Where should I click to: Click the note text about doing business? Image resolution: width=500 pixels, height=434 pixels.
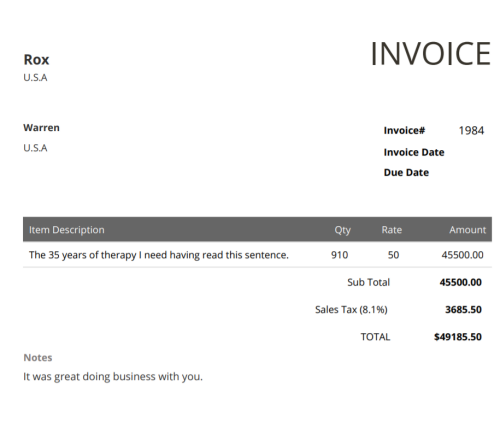113,377
